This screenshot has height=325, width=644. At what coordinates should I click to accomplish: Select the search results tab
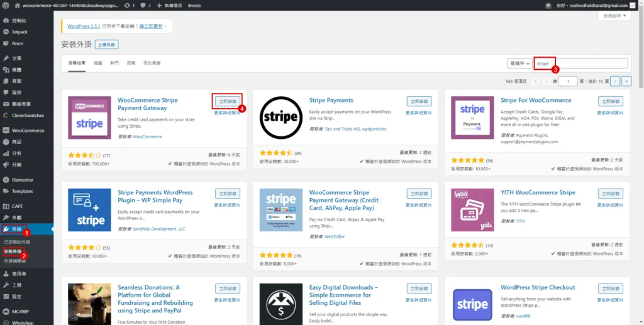coord(77,63)
